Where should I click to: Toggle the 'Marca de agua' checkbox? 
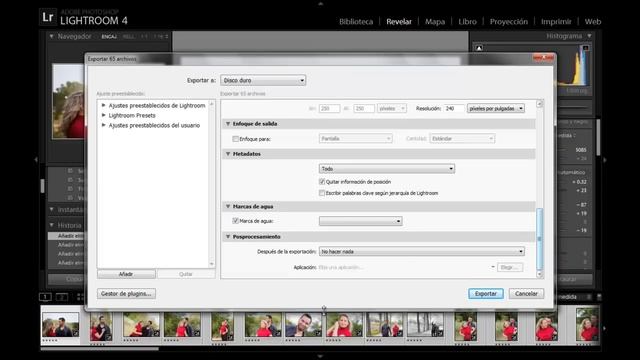pos(236,221)
